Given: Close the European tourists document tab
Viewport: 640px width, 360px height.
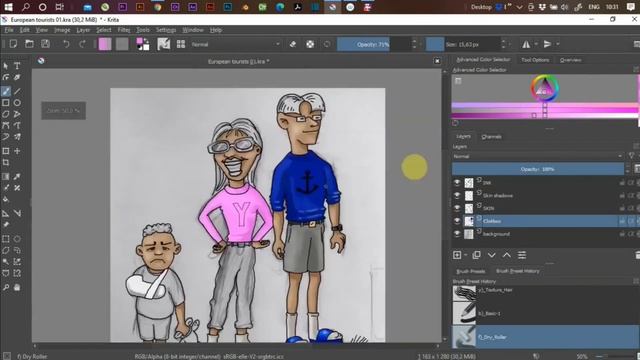Looking at the screenshot, I should pyautogui.click(x=437, y=61).
